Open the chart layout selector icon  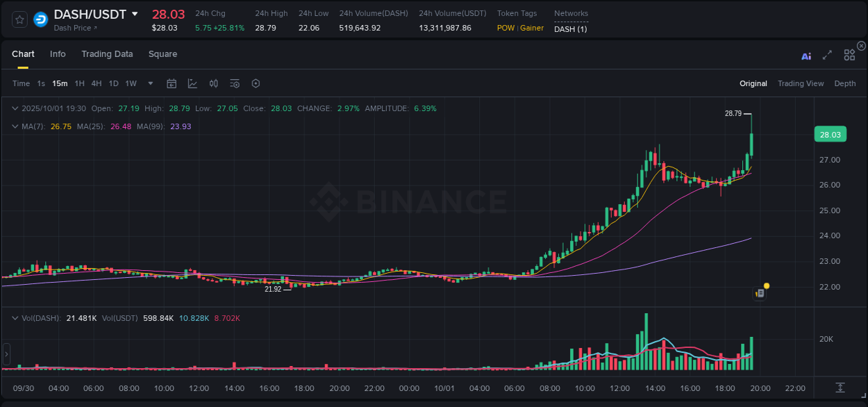[849, 54]
